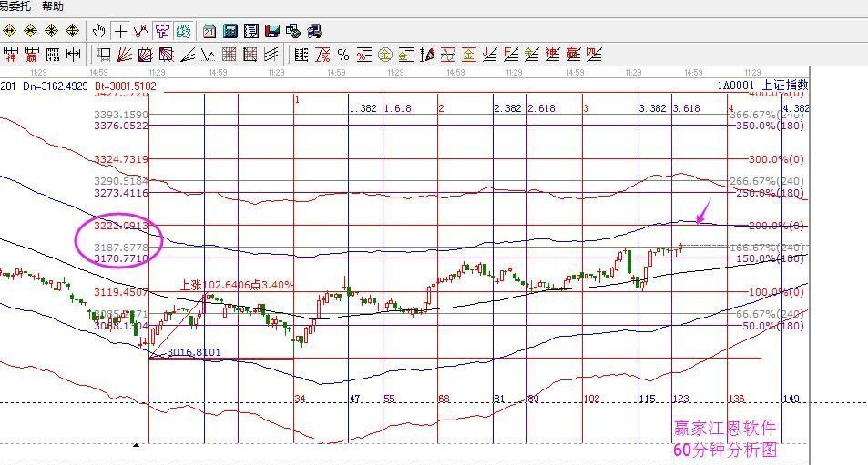Toggle the purple 节 solar-term button
868x465 pixels.
pyautogui.click(x=162, y=31)
